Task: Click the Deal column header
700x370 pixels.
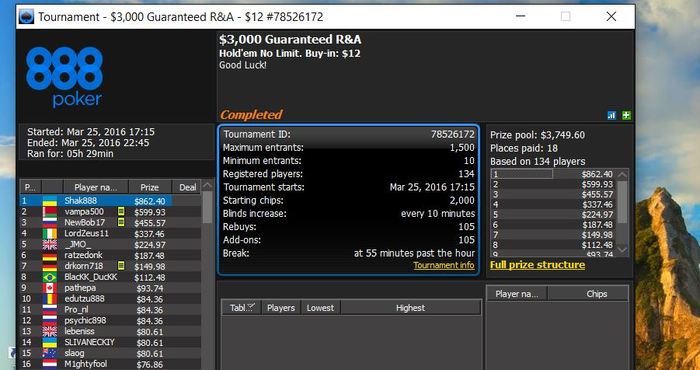Action: (187, 187)
